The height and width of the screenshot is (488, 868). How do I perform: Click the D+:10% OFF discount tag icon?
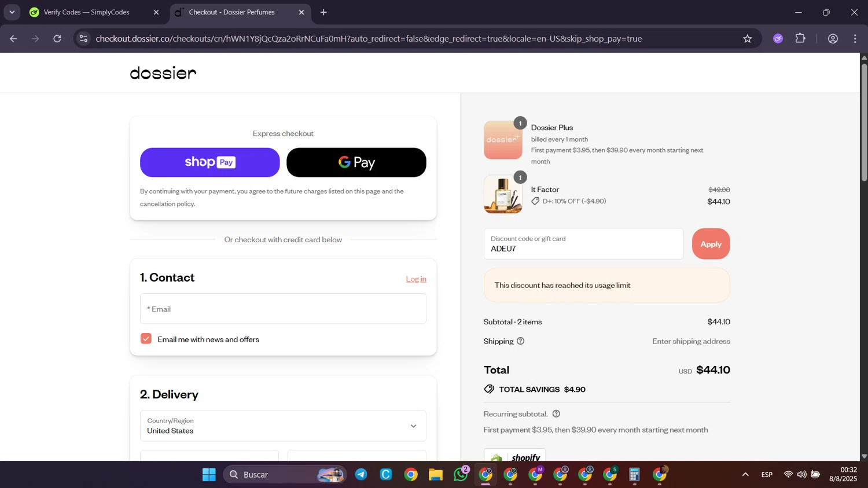click(535, 201)
